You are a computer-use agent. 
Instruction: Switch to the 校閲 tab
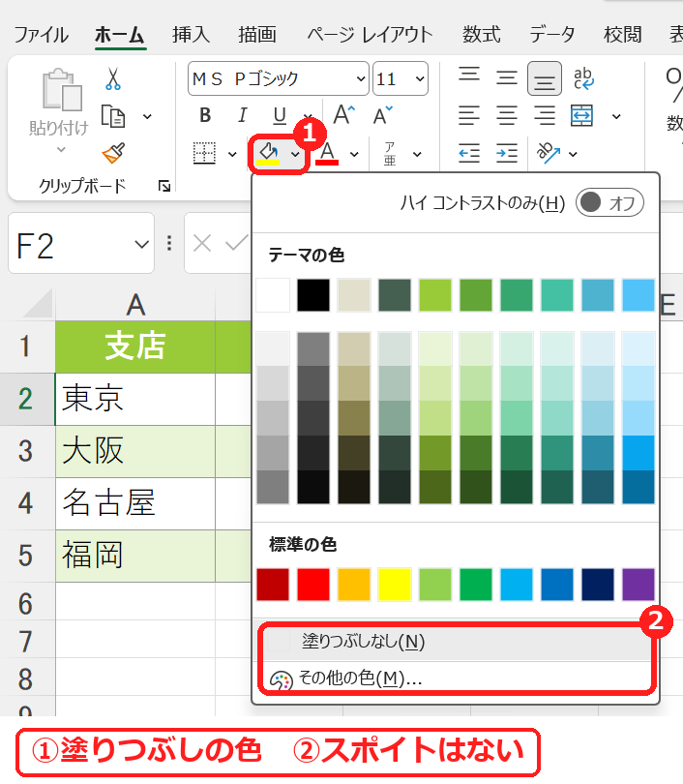pyautogui.click(x=623, y=35)
